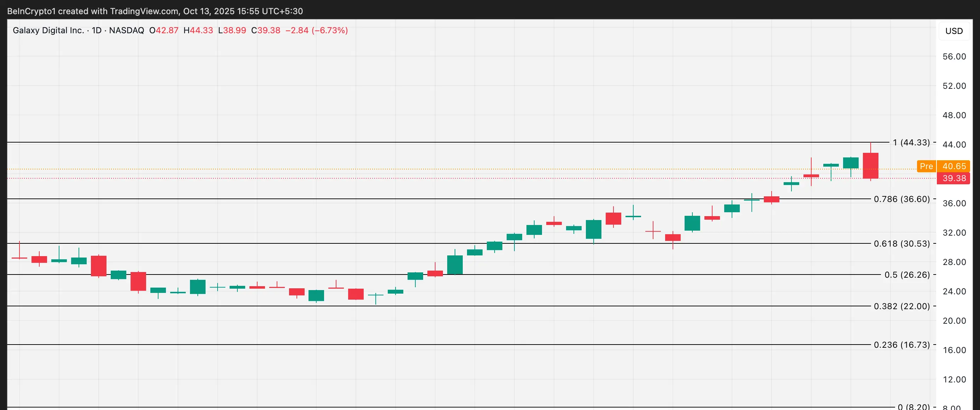Viewport: 980px width, 410px height.
Task: Click the orange Pre market label
Action: [926, 166]
